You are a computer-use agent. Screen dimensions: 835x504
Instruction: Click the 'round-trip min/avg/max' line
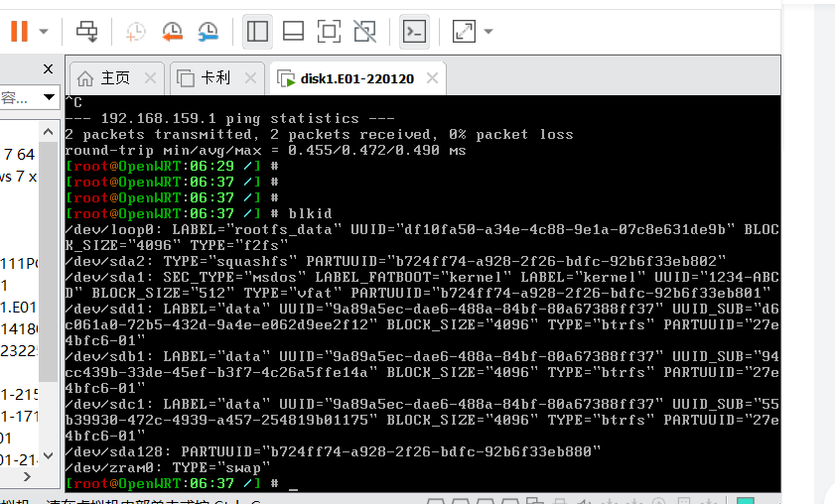(x=265, y=151)
